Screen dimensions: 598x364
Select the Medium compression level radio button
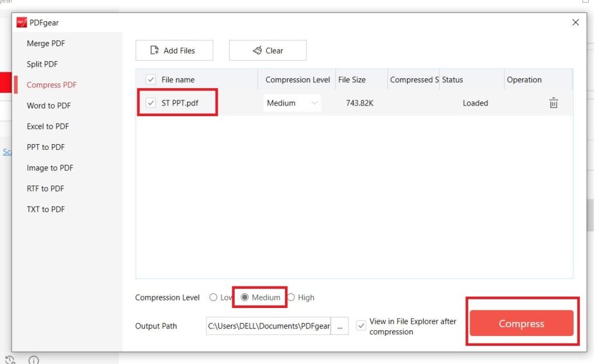tap(245, 297)
